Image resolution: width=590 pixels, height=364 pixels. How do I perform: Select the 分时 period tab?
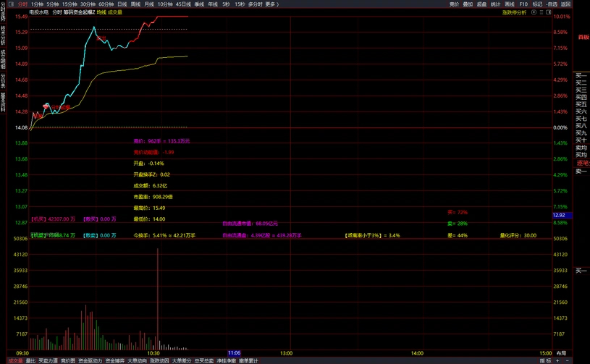click(x=22, y=4)
